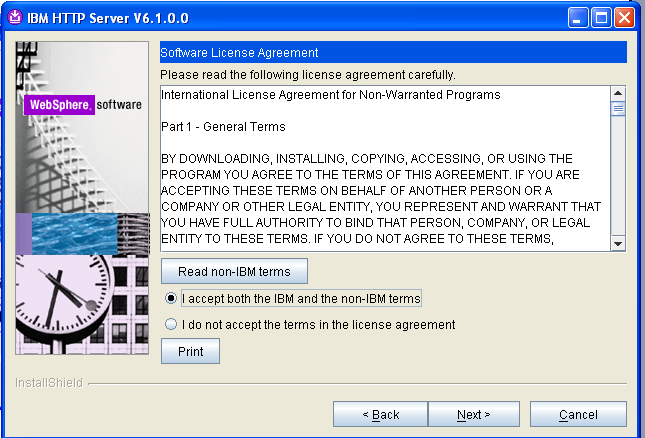Go to the previous step with Back
This screenshot has height=438, width=645.
tap(380, 414)
